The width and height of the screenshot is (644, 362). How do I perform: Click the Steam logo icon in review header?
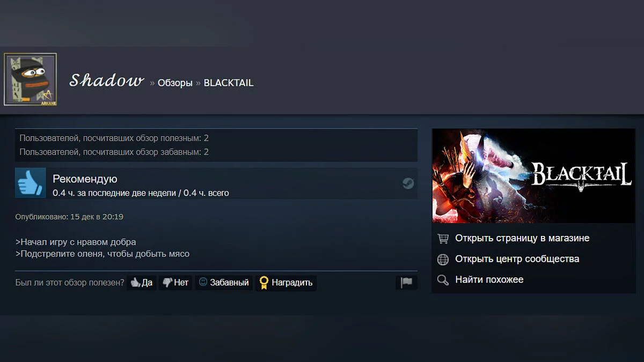point(408,183)
